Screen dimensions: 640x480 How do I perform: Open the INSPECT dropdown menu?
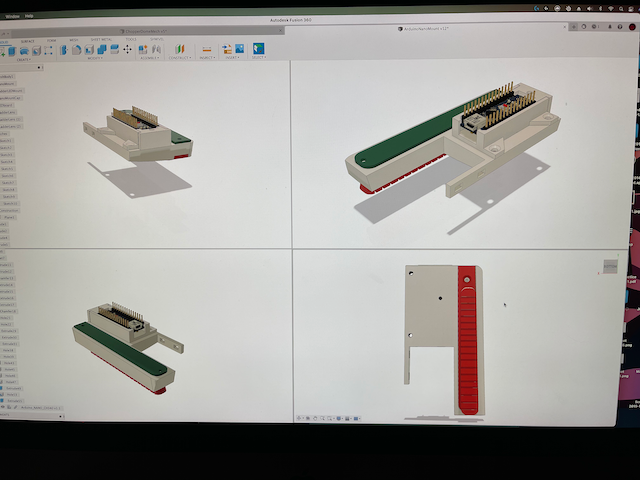[207, 58]
